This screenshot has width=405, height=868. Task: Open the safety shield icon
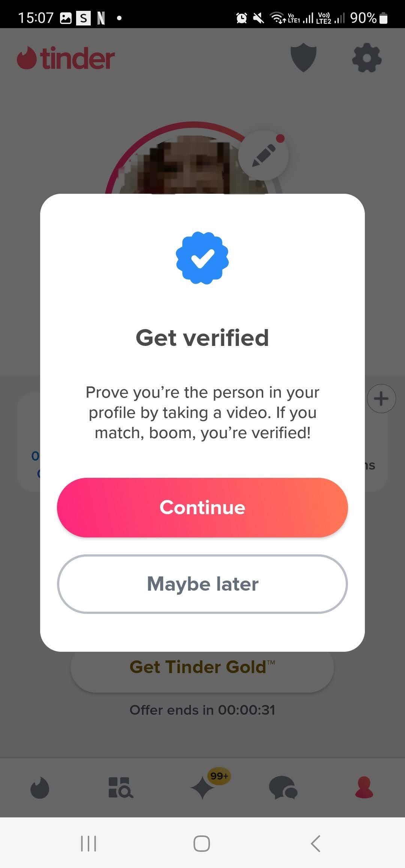tap(303, 58)
